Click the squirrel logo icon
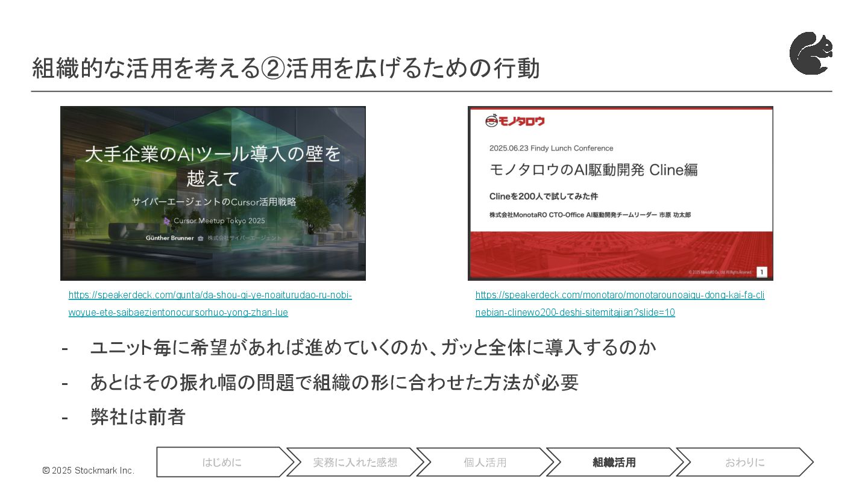The width and height of the screenshot is (868, 488). coord(811,54)
